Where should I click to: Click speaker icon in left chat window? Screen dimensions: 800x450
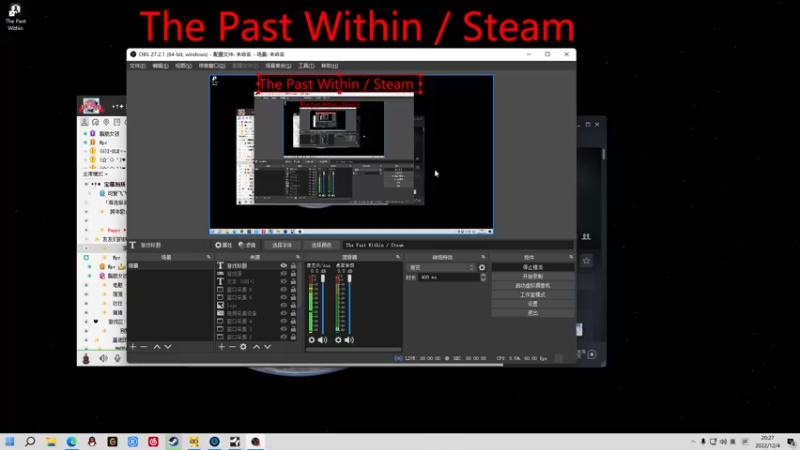[104, 359]
